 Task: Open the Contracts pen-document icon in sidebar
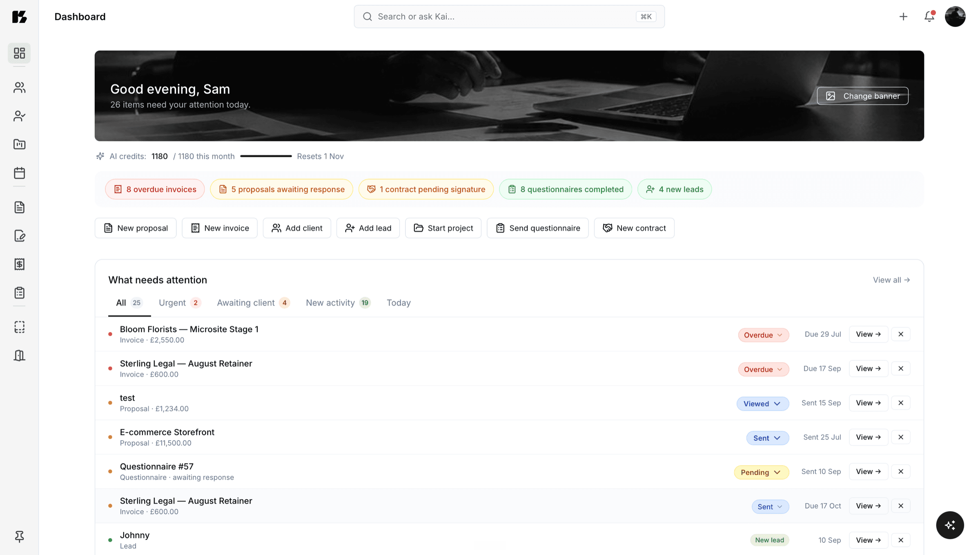point(19,236)
